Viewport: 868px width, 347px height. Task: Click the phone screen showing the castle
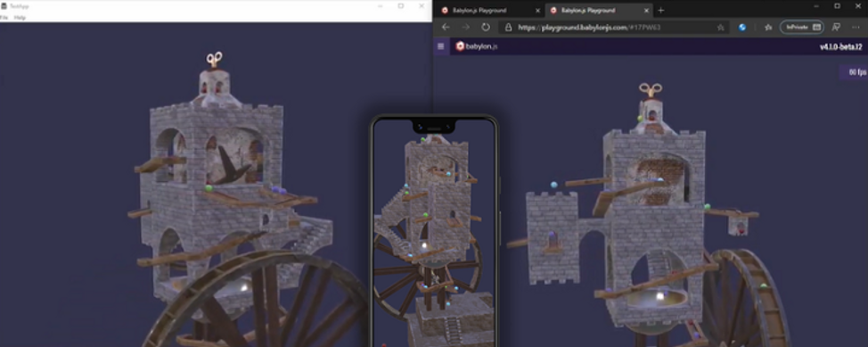click(x=434, y=233)
